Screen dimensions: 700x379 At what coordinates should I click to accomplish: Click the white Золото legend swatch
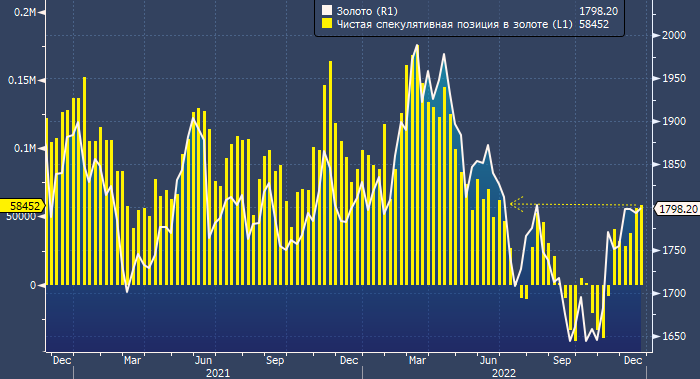pos(327,11)
